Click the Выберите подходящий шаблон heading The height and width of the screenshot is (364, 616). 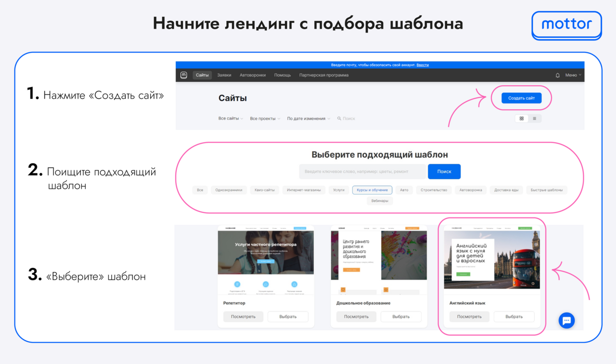[380, 155]
